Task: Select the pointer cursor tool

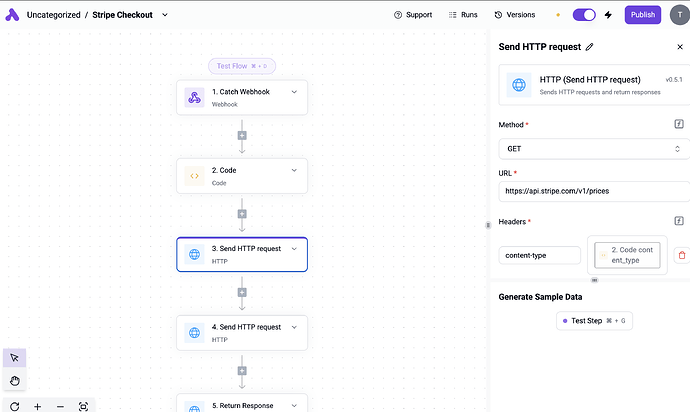Action: click(15, 359)
